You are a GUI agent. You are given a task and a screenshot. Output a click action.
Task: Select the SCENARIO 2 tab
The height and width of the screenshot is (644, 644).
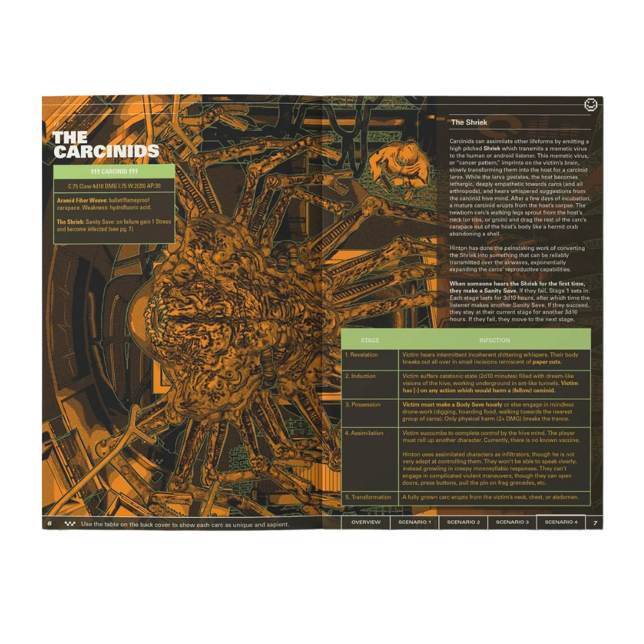(x=463, y=522)
